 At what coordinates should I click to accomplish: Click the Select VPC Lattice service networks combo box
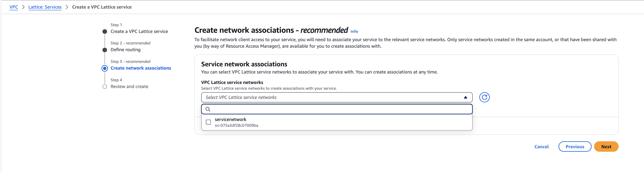[x=325, y=97]
